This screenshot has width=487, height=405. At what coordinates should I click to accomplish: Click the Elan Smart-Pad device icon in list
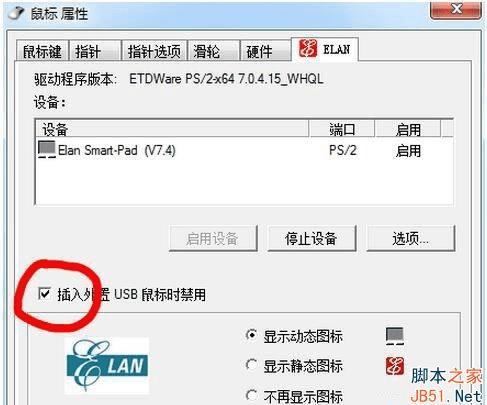pos(47,149)
